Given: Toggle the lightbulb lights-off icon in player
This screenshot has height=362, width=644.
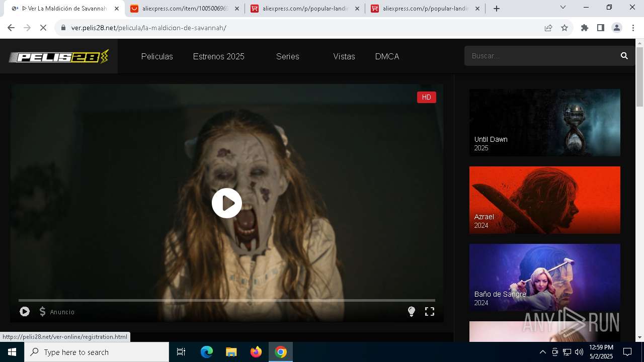Looking at the screenshot, I should point(412,312).
